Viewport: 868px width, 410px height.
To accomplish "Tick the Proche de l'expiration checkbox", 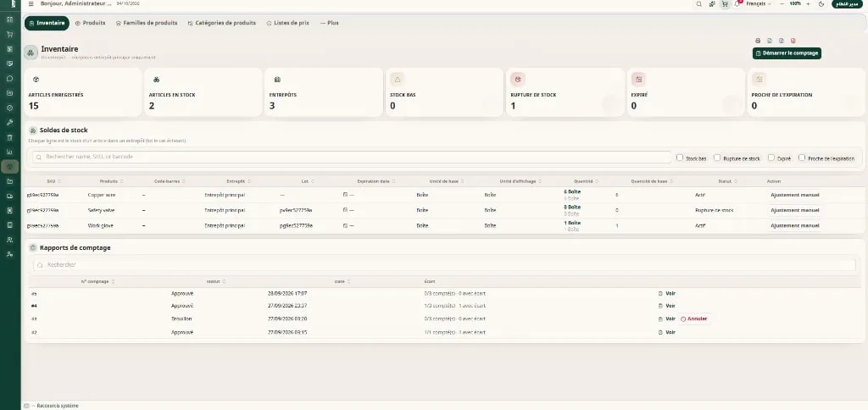I will (x=802, y=158).
